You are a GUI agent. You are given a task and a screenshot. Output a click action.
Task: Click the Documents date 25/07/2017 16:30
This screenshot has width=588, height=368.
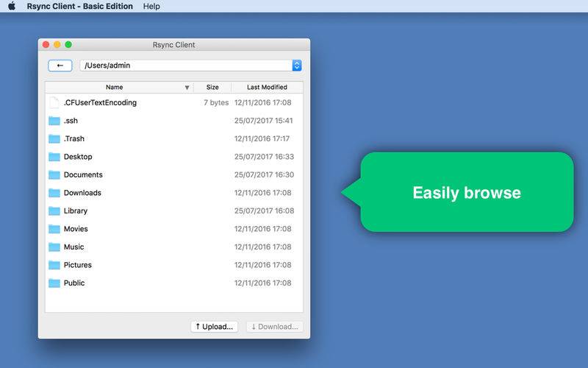point(264,174)
